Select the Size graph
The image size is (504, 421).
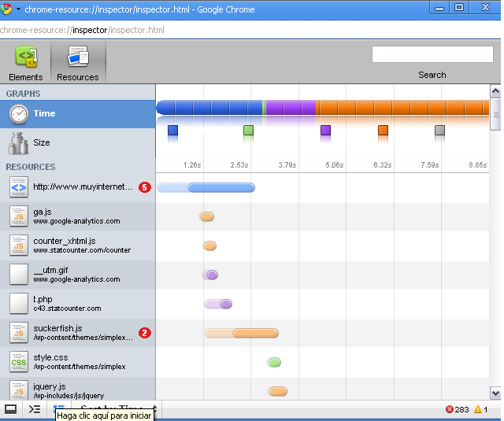click(77, 142)
